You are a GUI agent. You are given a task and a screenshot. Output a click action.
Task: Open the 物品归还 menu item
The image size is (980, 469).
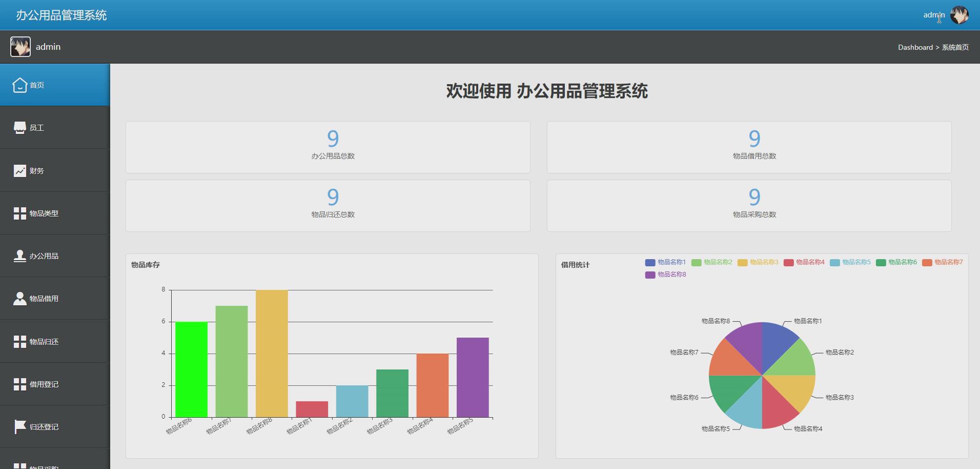pyautogui.click(x=55, y=342)
